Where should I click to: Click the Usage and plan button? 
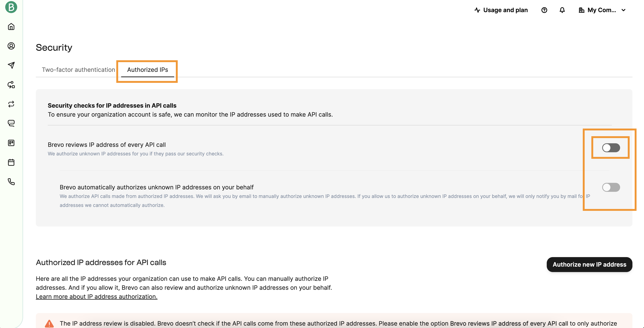tap(501, 10)
